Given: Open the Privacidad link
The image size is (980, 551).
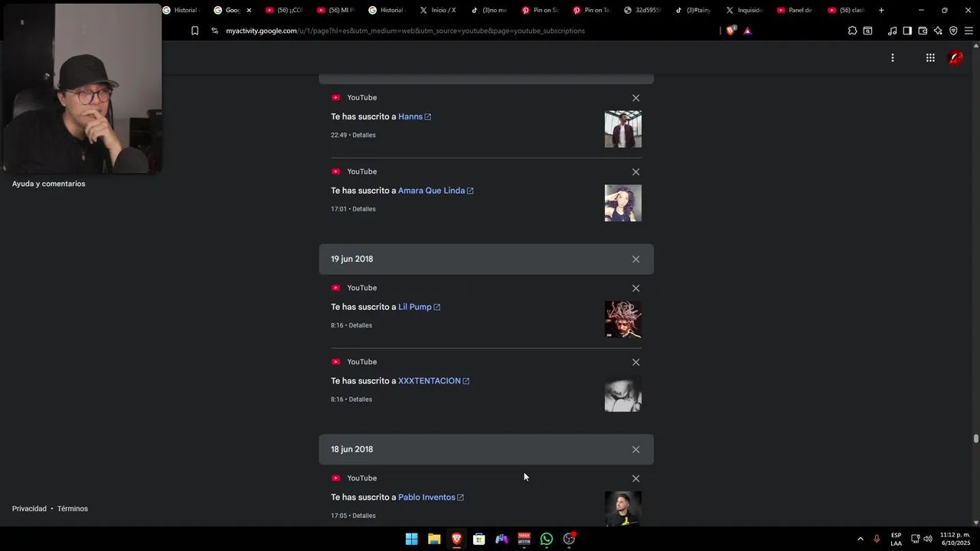Looking at the screenshot, I should coord(29,509).
